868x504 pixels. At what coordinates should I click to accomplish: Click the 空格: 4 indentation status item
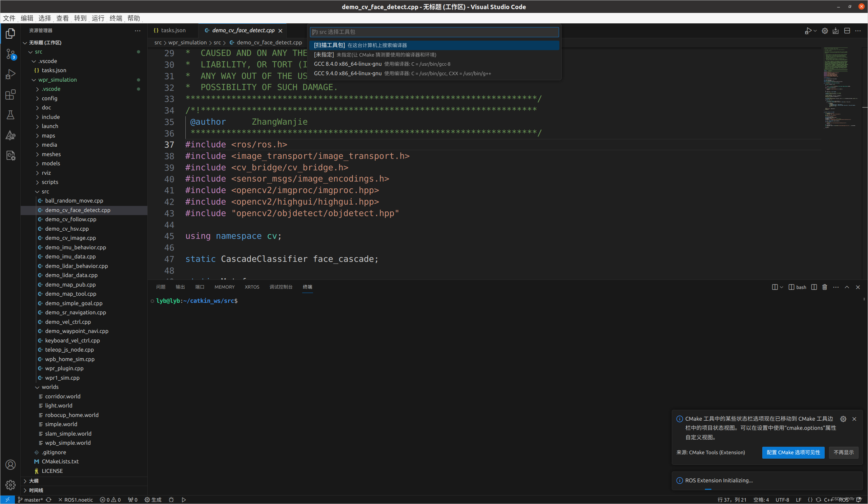coord(761,500)
